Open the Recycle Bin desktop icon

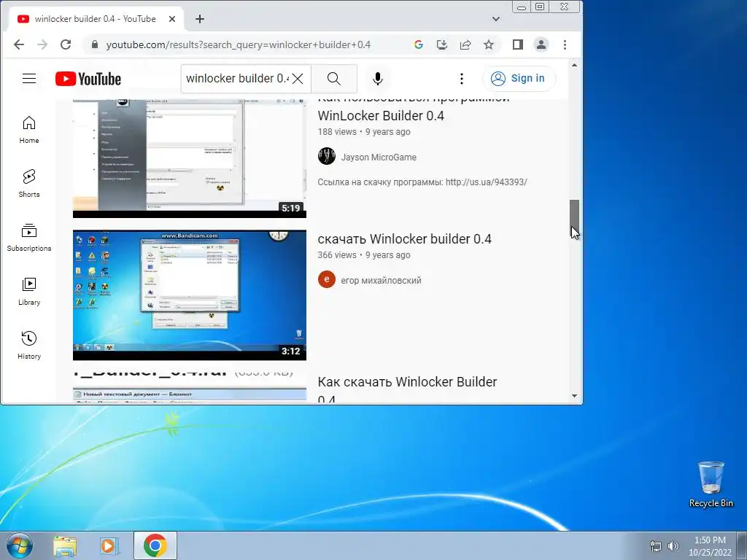711,484
